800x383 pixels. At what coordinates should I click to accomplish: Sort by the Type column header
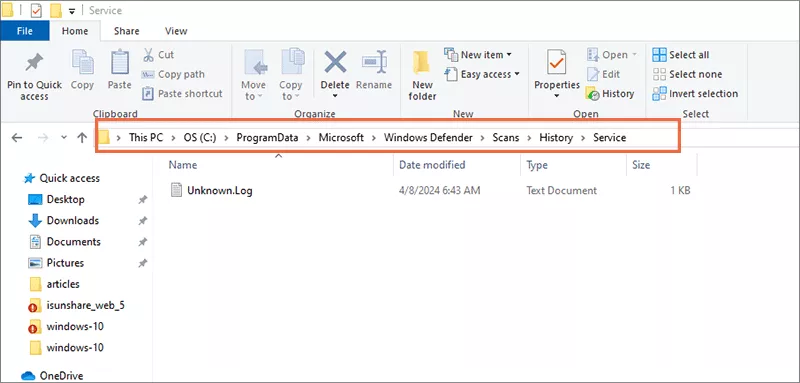537,165
